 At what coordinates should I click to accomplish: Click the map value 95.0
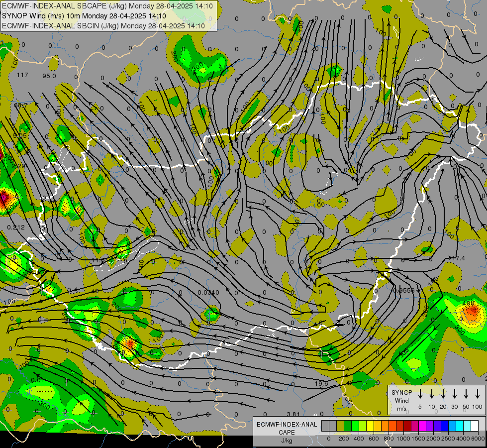[49, 76]
